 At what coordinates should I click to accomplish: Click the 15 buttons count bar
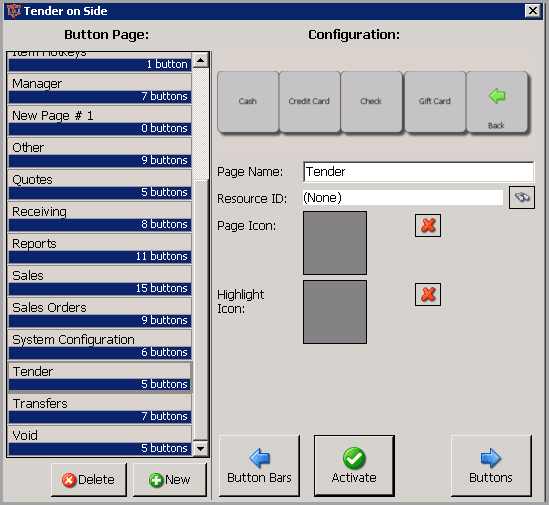pyautogui.click(x=100, y=289)
